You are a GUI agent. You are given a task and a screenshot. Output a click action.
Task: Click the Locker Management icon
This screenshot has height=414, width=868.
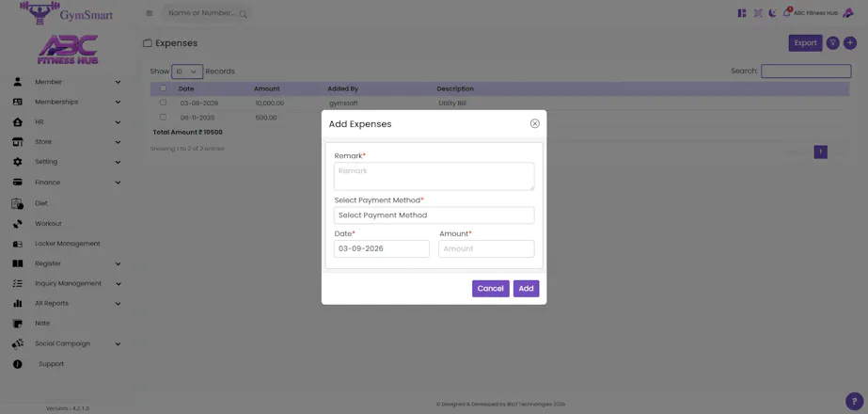[x=17, y=244]
